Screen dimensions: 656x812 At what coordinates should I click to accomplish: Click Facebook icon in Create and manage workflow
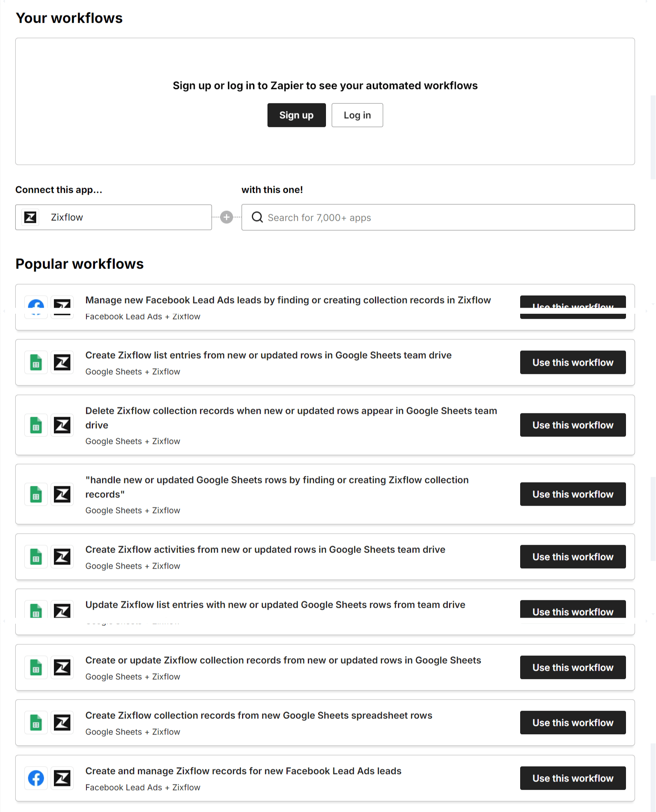[36, 778]
